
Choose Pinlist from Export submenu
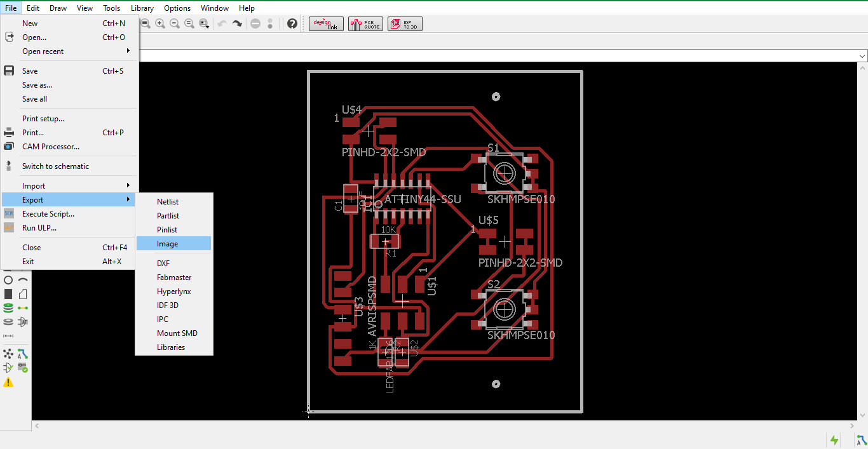click(x=174, y=230)
